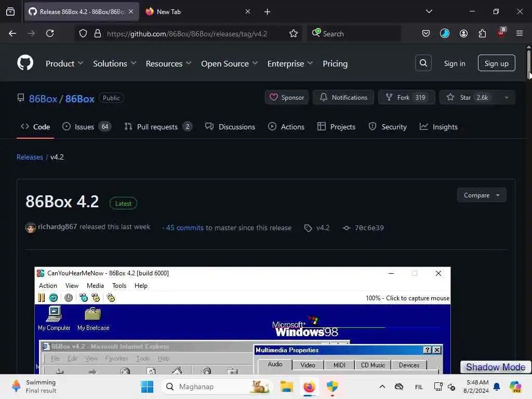
Task: Switch to the Issues tab
Action: point(87,127)
